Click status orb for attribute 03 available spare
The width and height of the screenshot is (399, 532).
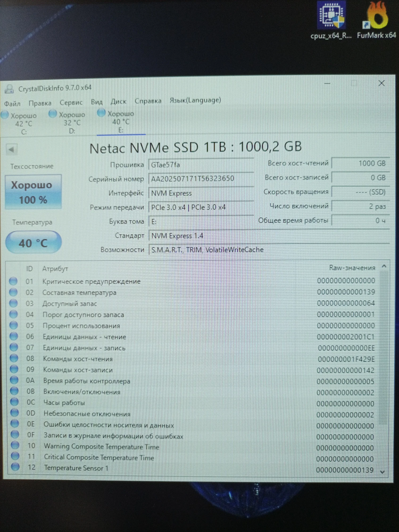(x=14, y=304)
